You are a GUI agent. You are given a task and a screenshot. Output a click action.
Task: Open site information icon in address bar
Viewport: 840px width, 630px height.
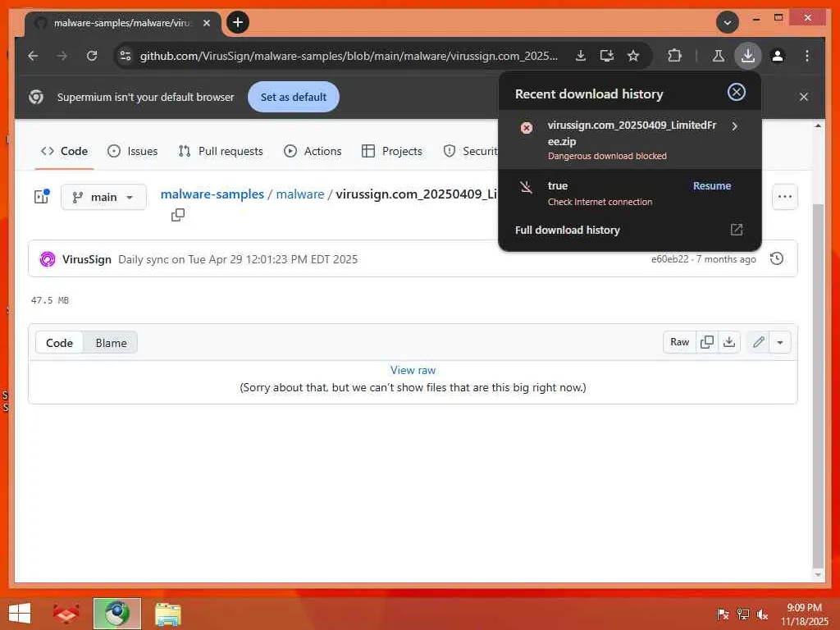126,56
